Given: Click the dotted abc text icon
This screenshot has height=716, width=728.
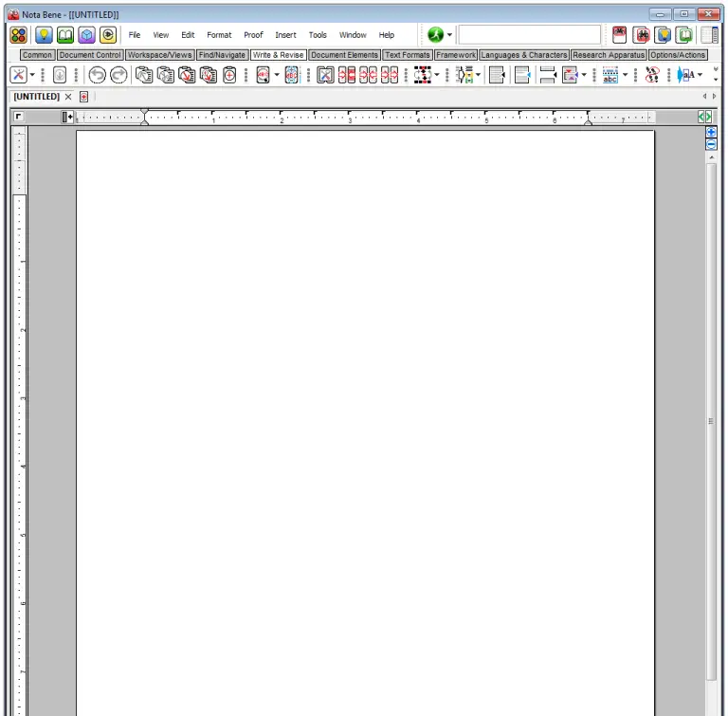Looking at the screenshot, I should point(610,74).
